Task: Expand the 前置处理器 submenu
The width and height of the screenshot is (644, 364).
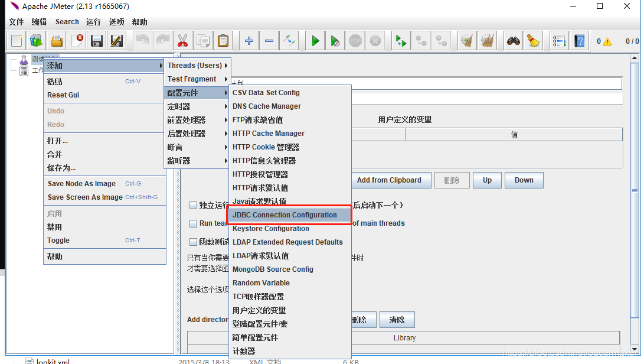Action: [197, 120]
